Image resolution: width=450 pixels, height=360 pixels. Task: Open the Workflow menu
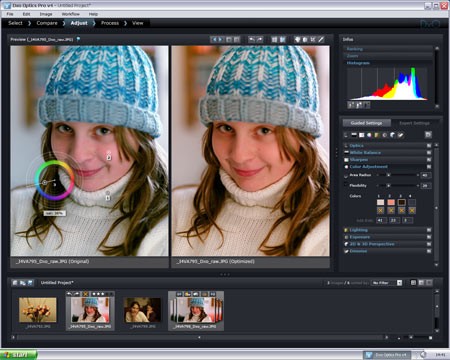[x=71, y=14]
